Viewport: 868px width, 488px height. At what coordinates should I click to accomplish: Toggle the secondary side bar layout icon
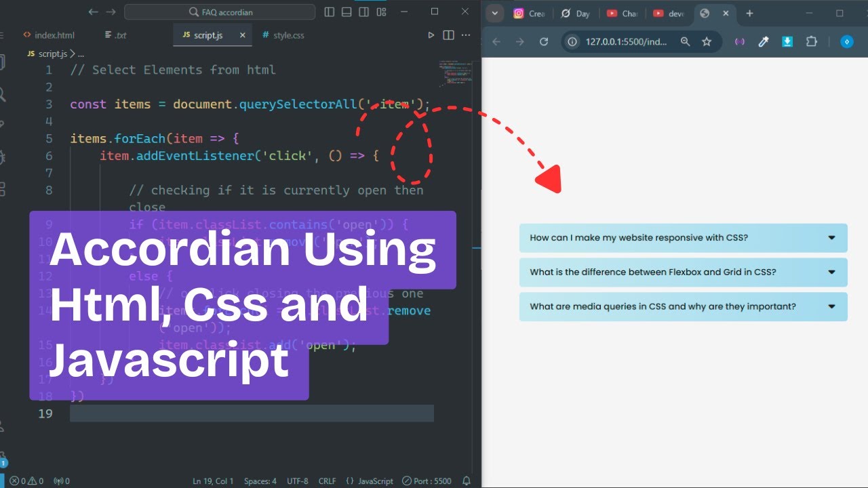(x=364, y=12)
